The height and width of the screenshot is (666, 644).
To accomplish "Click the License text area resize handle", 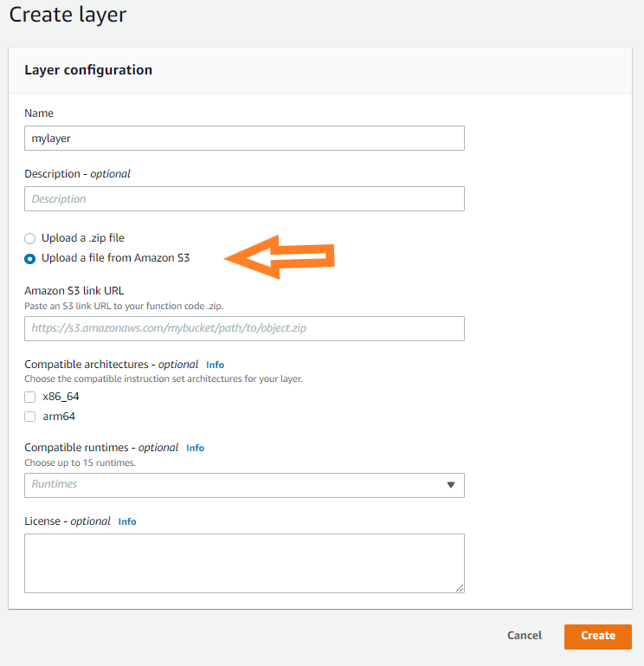I will [460, 588].
